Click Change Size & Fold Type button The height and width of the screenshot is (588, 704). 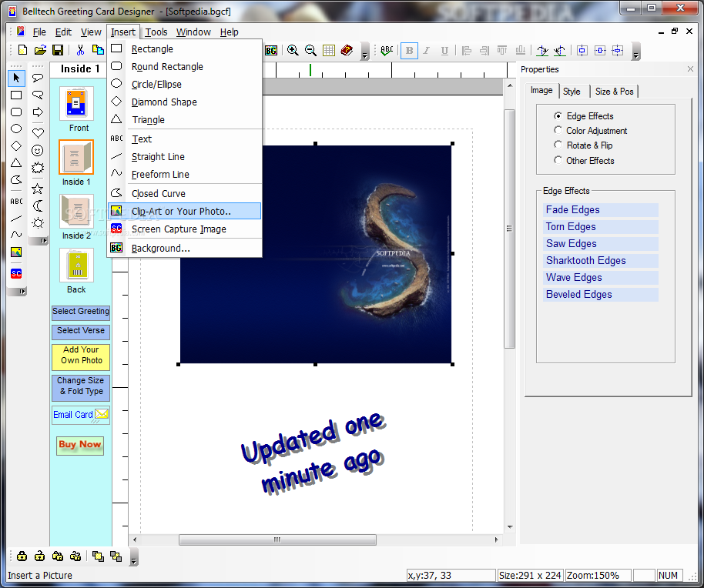81,387
